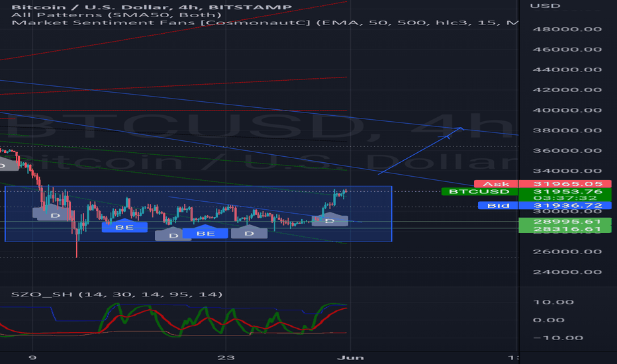Click the 38000.00 price axis value

pos(567,130)
